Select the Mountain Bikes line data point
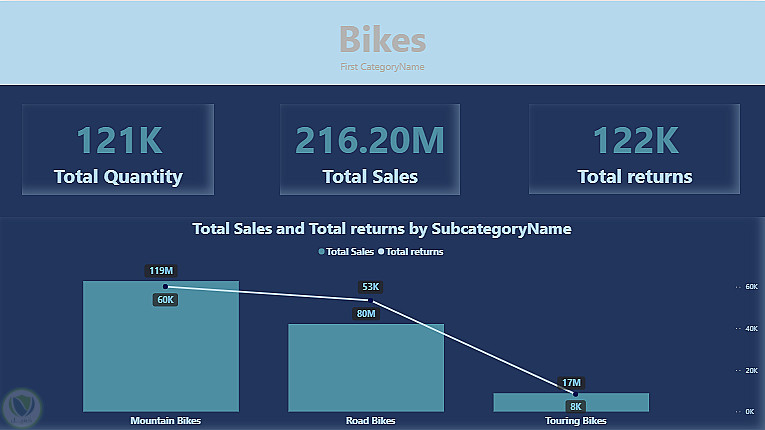765x430 pixels. [x=165, y=287]
